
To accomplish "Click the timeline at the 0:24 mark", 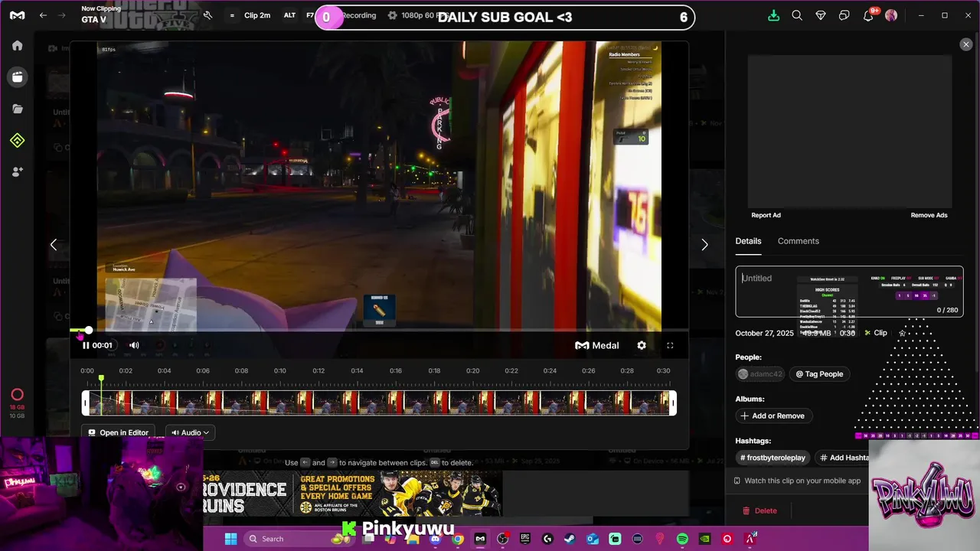I will (550, 371).
